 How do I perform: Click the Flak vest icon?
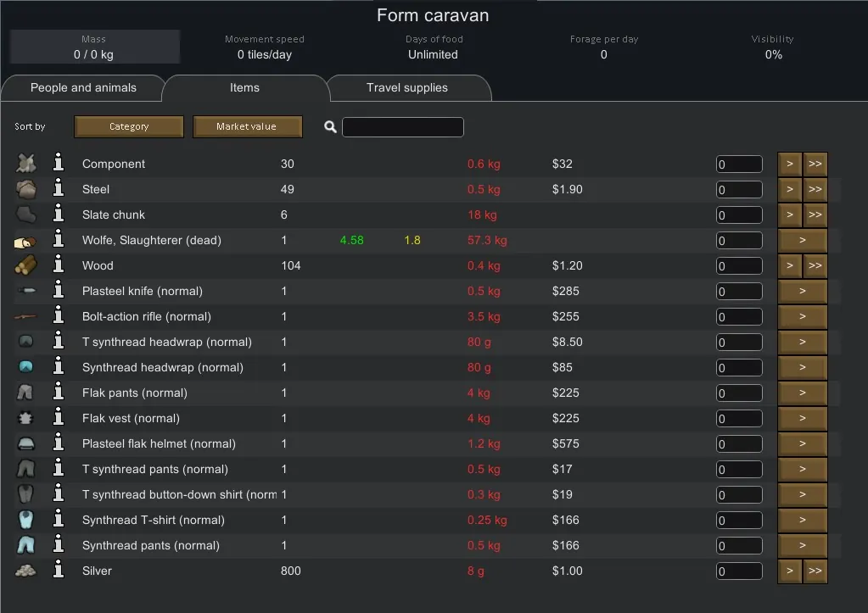point(26,418)
